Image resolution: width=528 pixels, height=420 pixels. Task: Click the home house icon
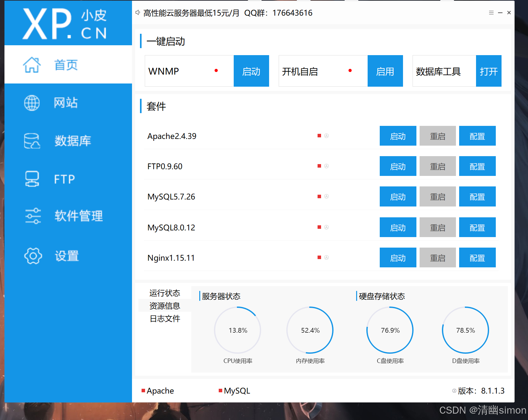(32, 65)
